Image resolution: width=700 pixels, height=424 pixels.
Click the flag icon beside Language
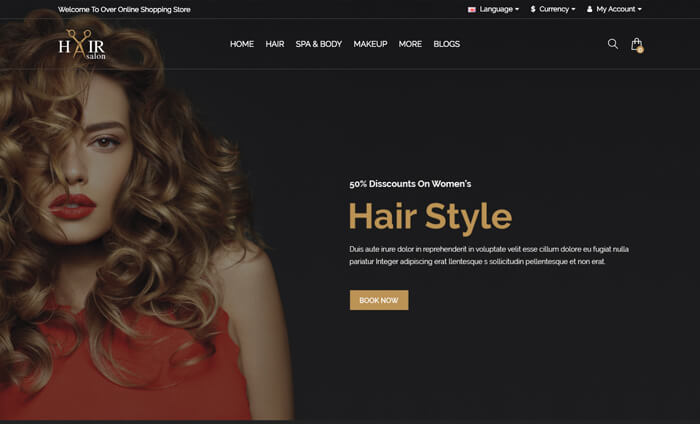click(472, 9)
